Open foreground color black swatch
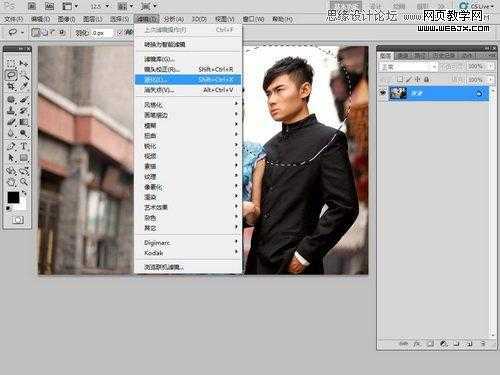 13,197
